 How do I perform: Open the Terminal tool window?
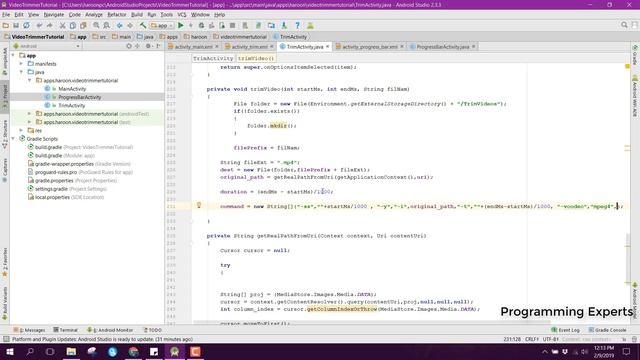pyautogui.click(x=65, y=330)
